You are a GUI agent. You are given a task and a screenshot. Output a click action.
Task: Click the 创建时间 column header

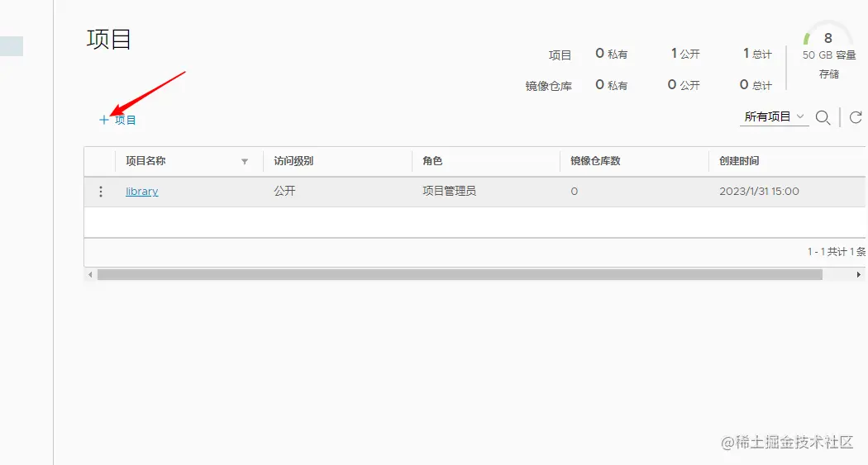pos(739,161)
